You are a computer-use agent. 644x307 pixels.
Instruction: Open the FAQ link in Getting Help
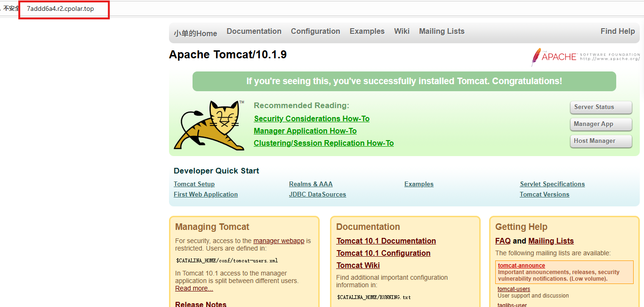click(x=503, y=241)
